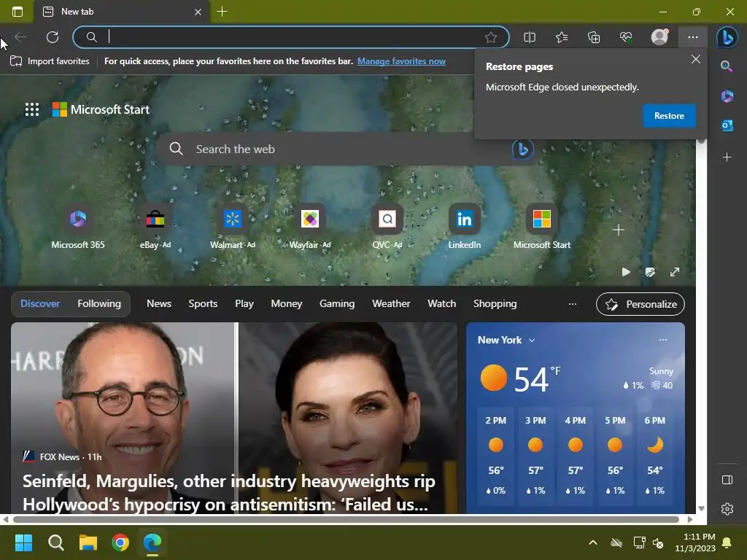Open weather card more options

662,340
